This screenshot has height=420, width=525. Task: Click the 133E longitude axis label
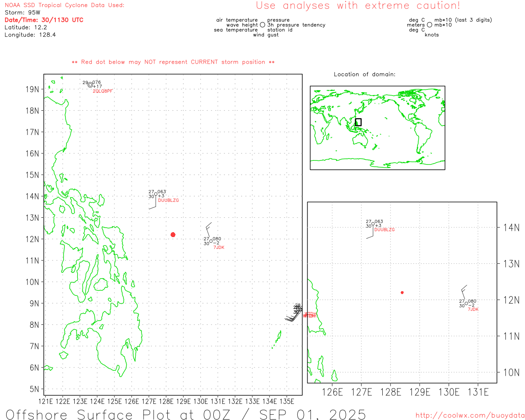252,402
